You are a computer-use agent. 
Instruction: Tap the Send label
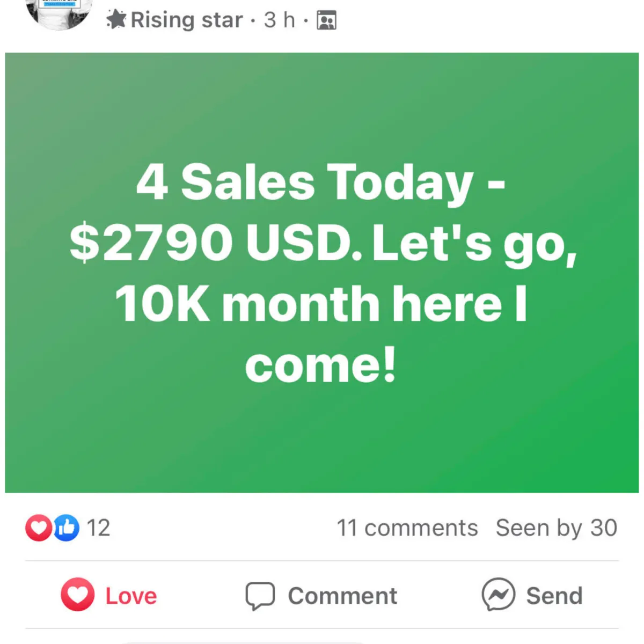coord(554,596)
